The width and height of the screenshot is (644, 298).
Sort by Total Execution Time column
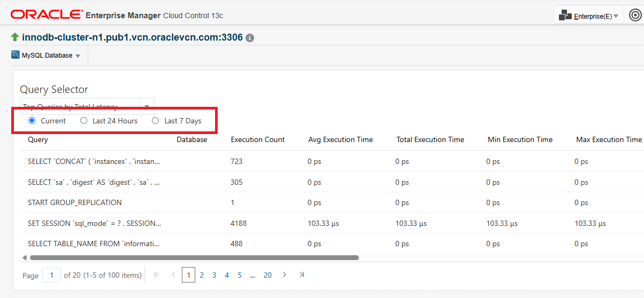click(x=431, y=139)
